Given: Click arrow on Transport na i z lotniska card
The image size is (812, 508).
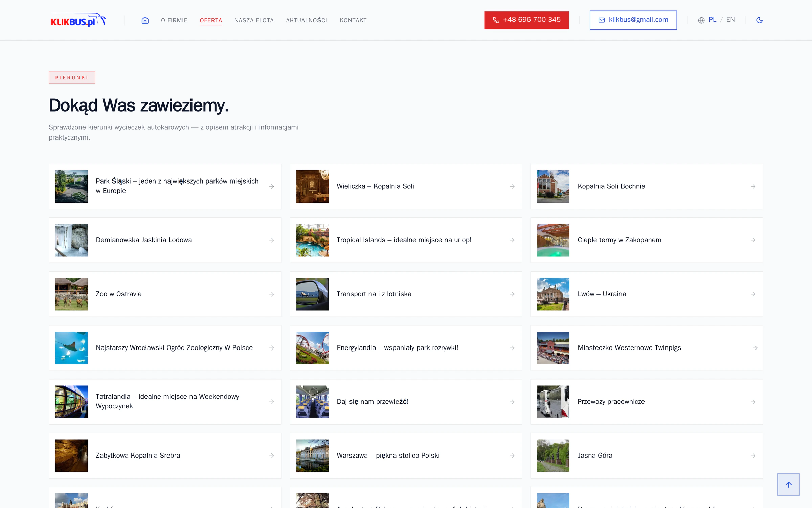Looking at the screenshot, I should pos(512,294).
